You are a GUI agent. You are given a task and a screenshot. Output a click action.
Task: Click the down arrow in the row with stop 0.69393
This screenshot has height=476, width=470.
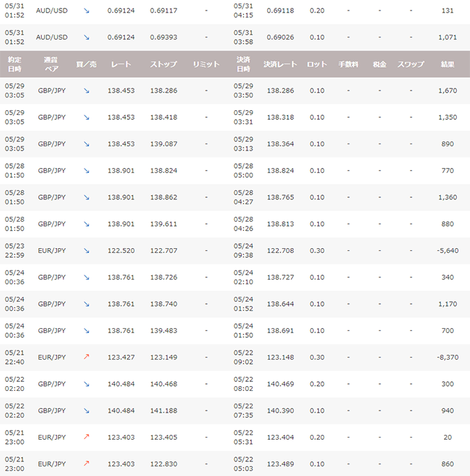tap(86, 37)
